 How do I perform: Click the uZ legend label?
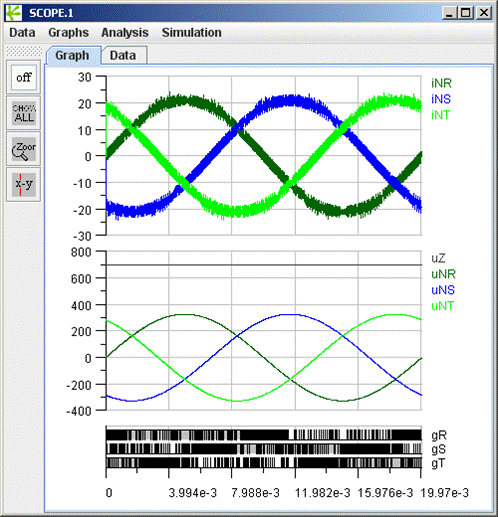point(438,258)
